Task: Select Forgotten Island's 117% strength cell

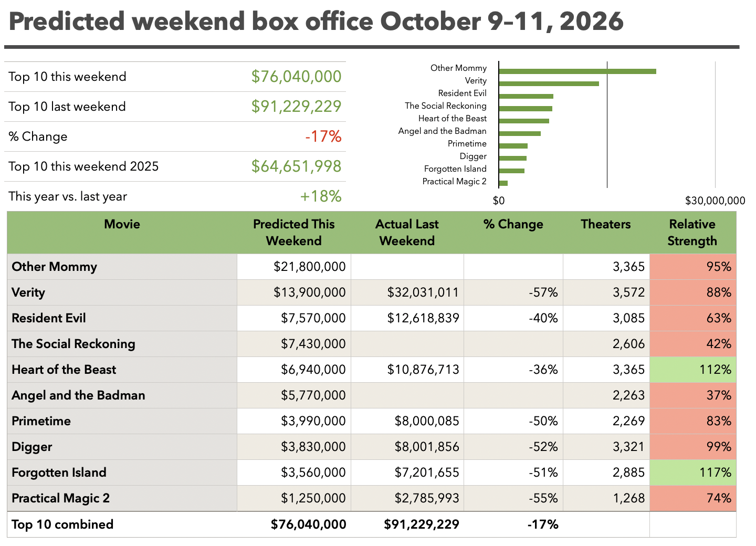Action: (x=693, y=472)
